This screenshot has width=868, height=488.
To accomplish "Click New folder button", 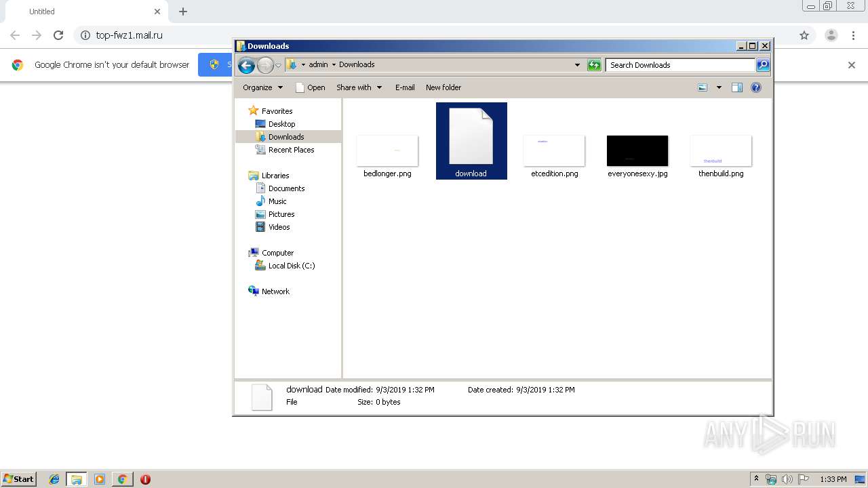I will (443, 87).
